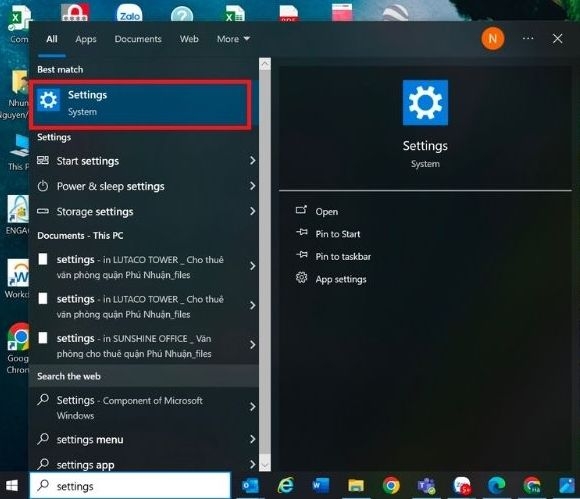Open App settings option

point(341,279)
